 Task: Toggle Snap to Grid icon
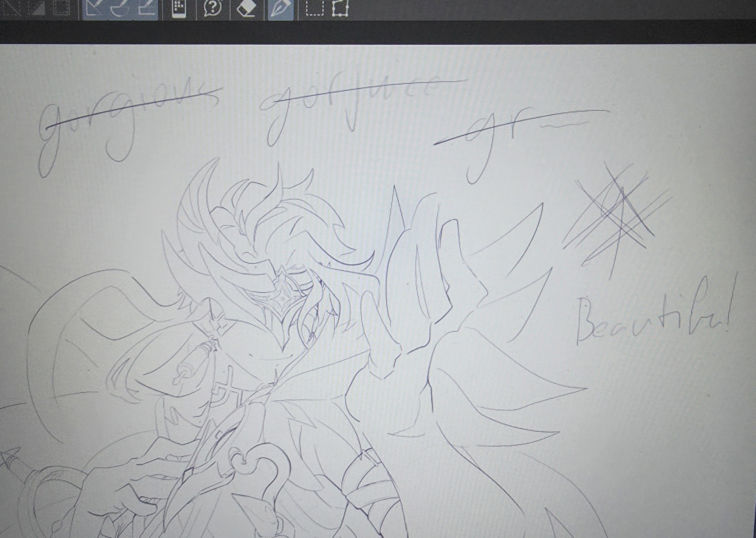(147, 8)
